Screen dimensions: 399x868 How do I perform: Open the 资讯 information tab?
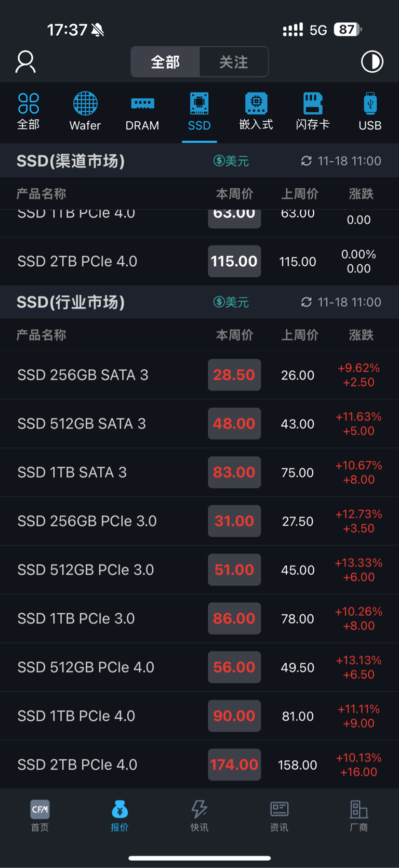(x=279, y=815)
